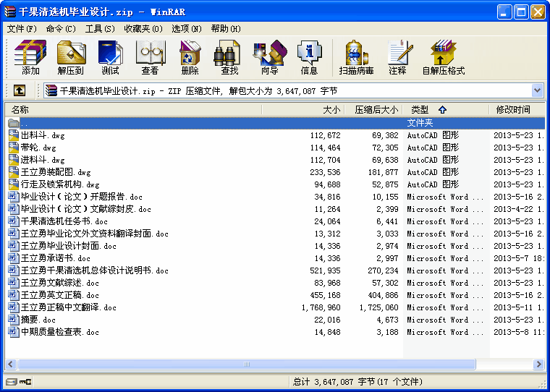The width and height of the screenshot is (550, 392).
Task: Launch the 查找 (Find) binoculars tool
Action: pyautogui.click(x=229, y=58)
